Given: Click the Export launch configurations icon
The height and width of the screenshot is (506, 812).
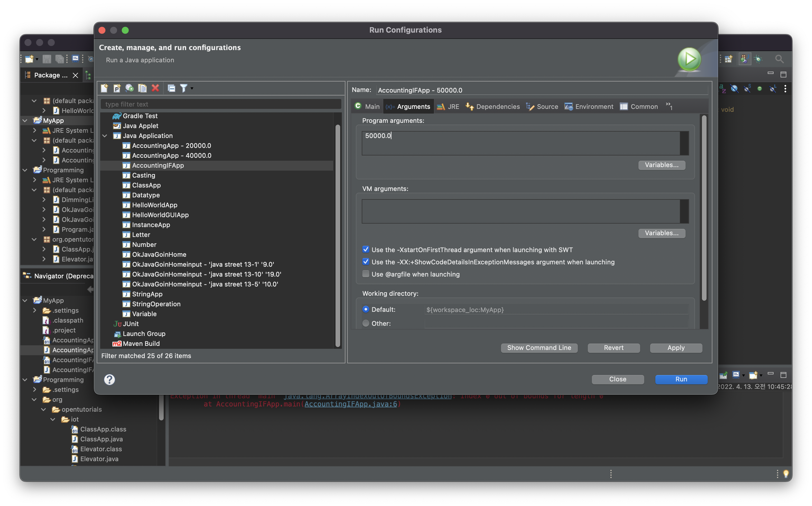Looking at the screenshot, I should (x=130, y=88).
